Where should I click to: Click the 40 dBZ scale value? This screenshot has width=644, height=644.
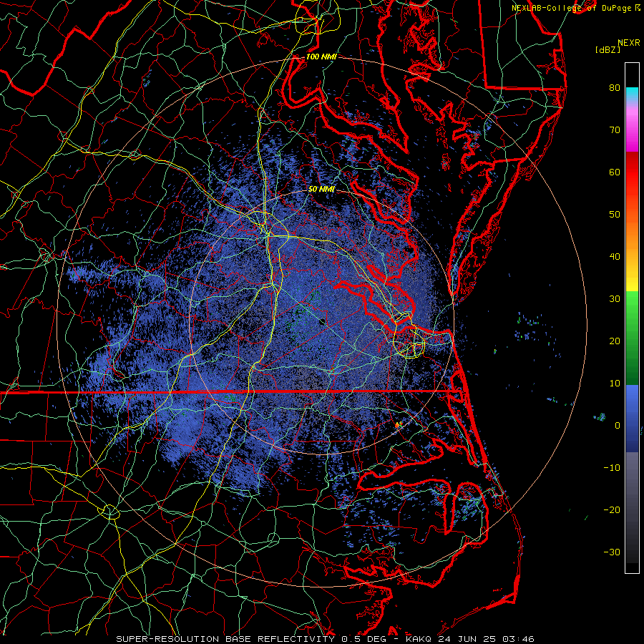pyautogui.click(x=615, y=257)
